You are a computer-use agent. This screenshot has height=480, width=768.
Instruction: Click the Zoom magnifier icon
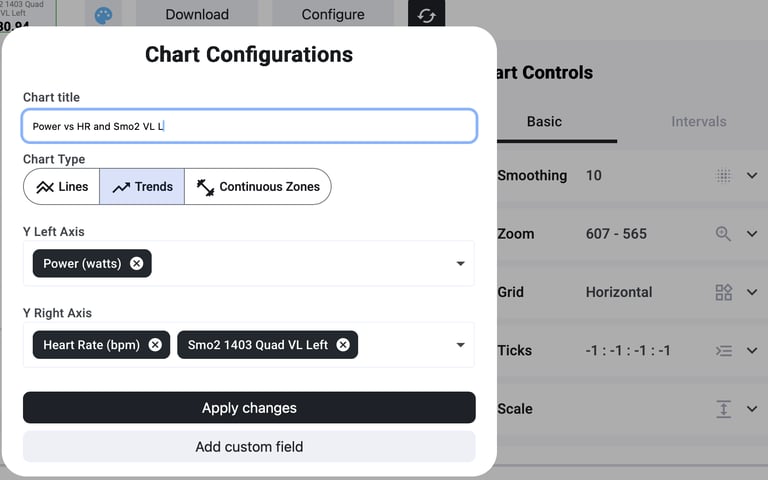pos(723,234)
